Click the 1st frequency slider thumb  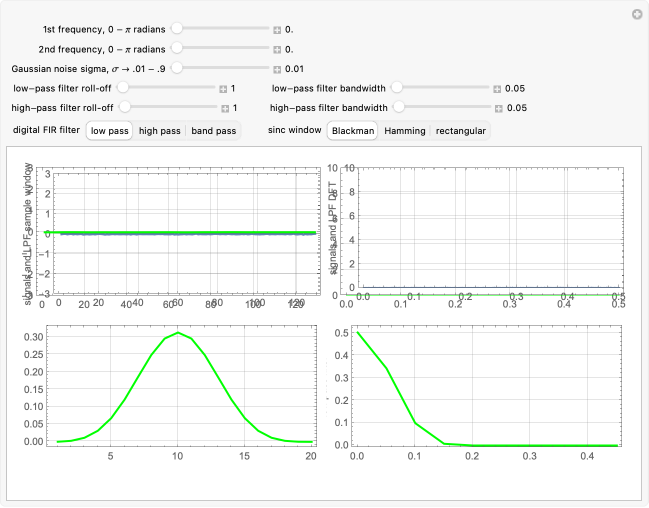177,30
